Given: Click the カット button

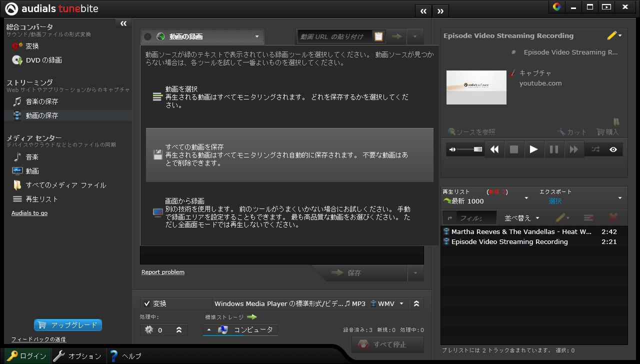Looking at the screenshot, I should tap(572, 132).
